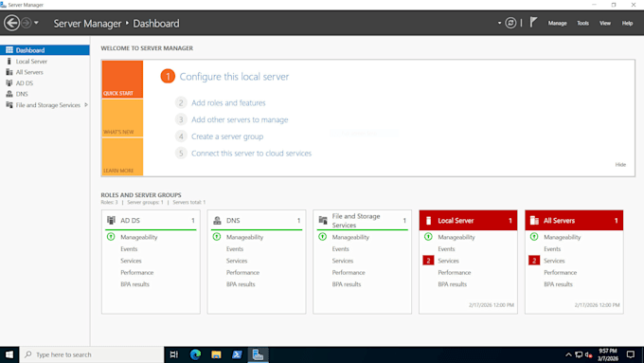Viewport: 644px width, 363px height.
Task: Open the Notifications flag icon
Action: coord(533,22)
